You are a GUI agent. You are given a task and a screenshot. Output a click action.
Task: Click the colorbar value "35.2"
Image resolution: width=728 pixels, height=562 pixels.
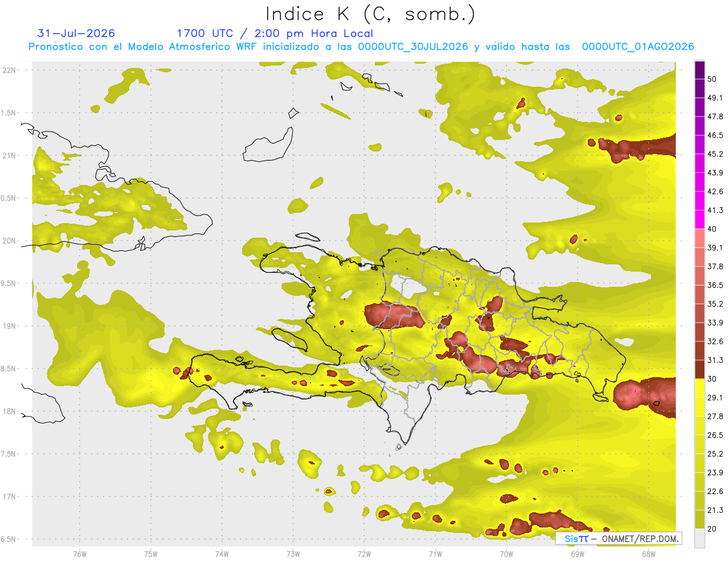pos(716,304)
